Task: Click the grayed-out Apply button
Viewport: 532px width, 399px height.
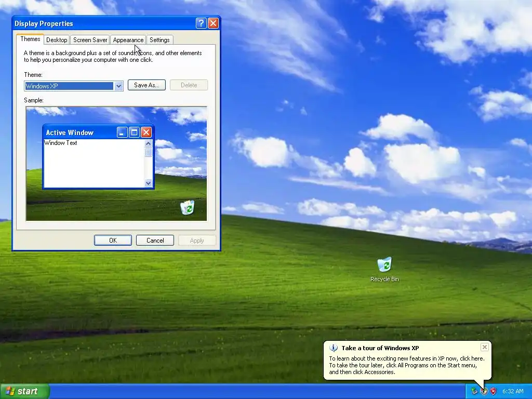Action: point(197,240)
